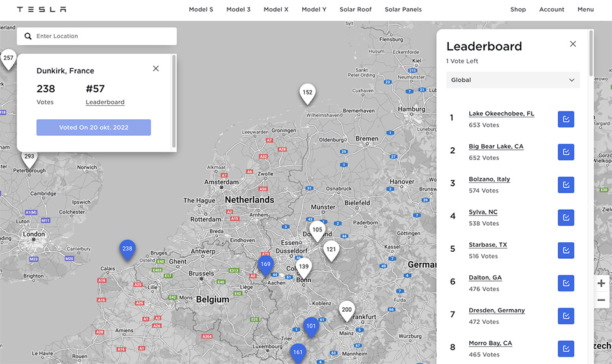This screenshot has width=612, height=364.
Task: Open the main Menu
Action: (x=585, y=10)
